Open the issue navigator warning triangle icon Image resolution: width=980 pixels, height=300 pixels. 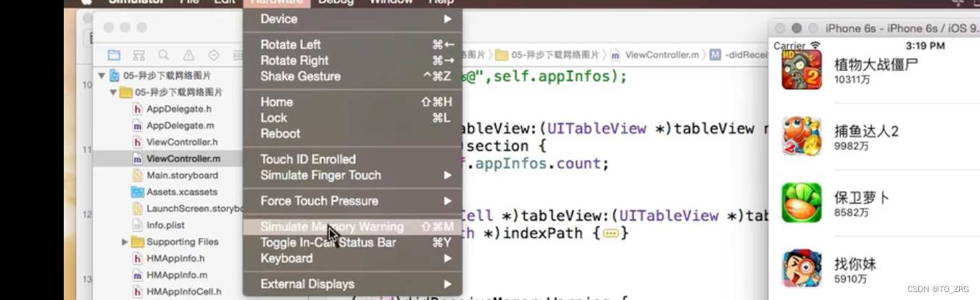[188, 55]
